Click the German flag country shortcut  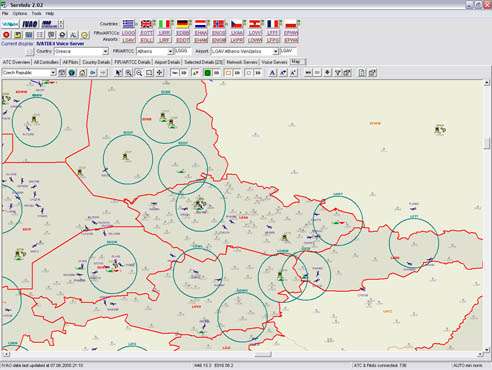pyautogui.click(x=183, y=24)
